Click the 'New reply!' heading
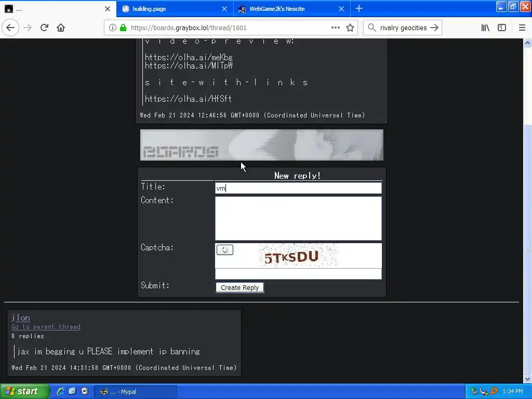Screen dimensions: 532x399 [298, 176]
